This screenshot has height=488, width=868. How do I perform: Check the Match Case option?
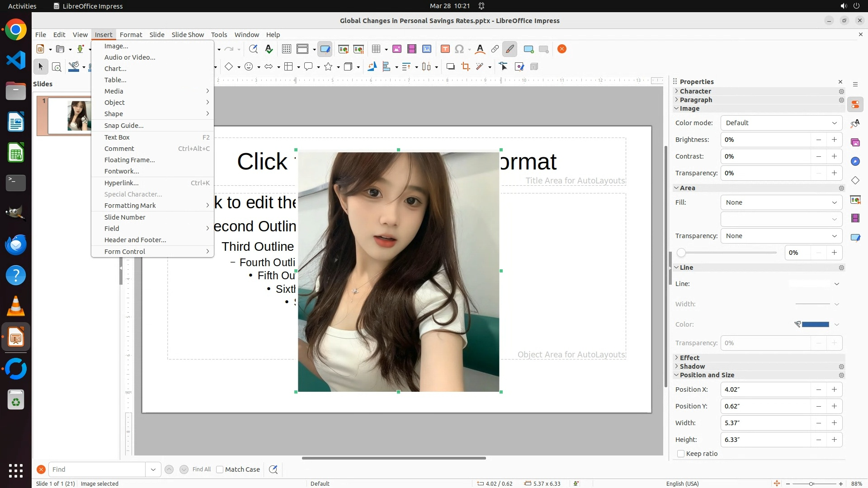tap(220, 469)
